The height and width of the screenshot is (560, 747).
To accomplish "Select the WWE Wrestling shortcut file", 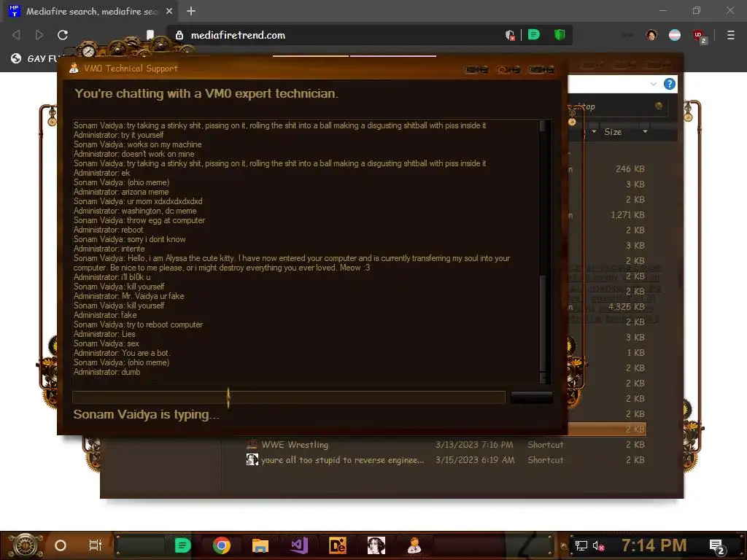I will click(295, 445).
